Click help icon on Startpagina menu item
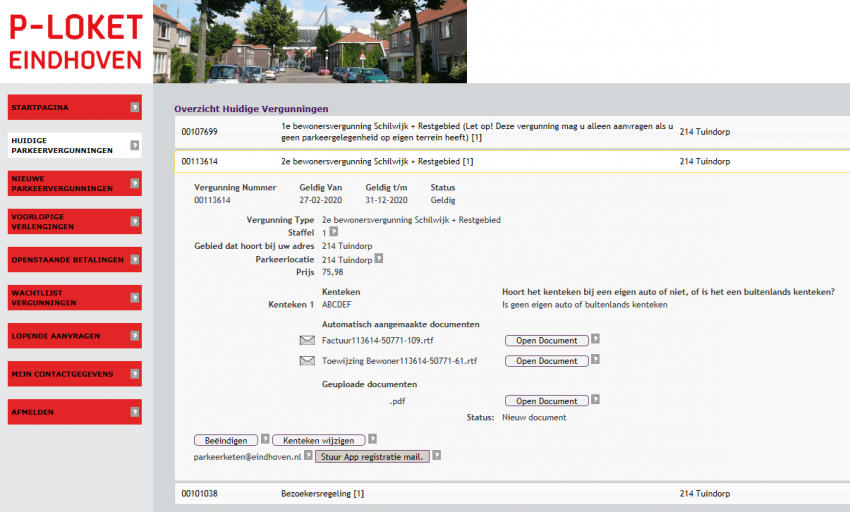 coord(135,107)
